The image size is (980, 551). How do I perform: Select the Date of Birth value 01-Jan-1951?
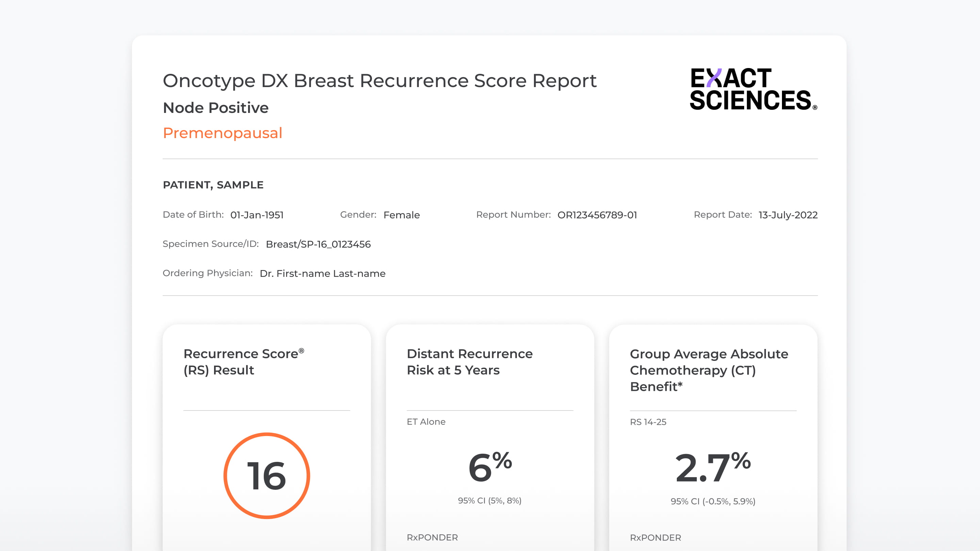pyautogui.click(x=257, y=215)
